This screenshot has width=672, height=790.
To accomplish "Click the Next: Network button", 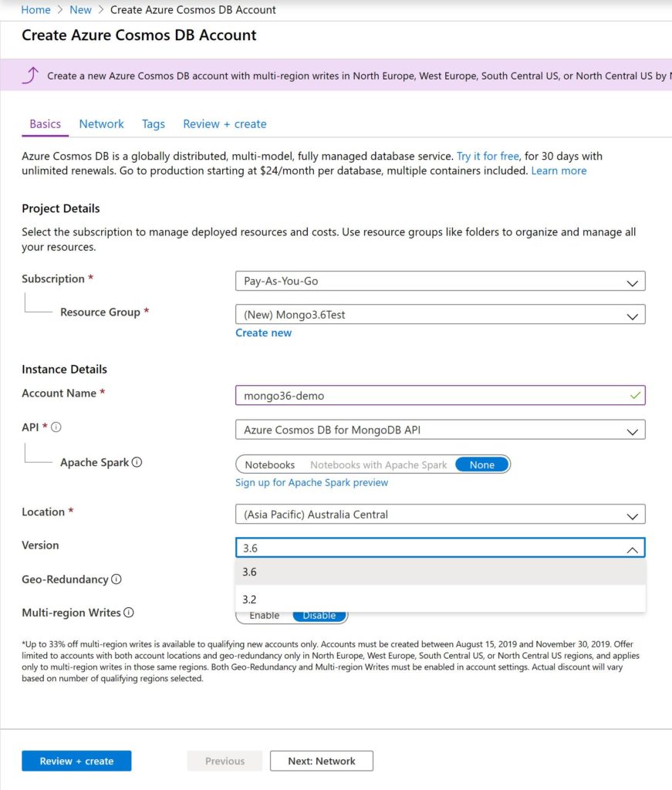I will [321, 760].
